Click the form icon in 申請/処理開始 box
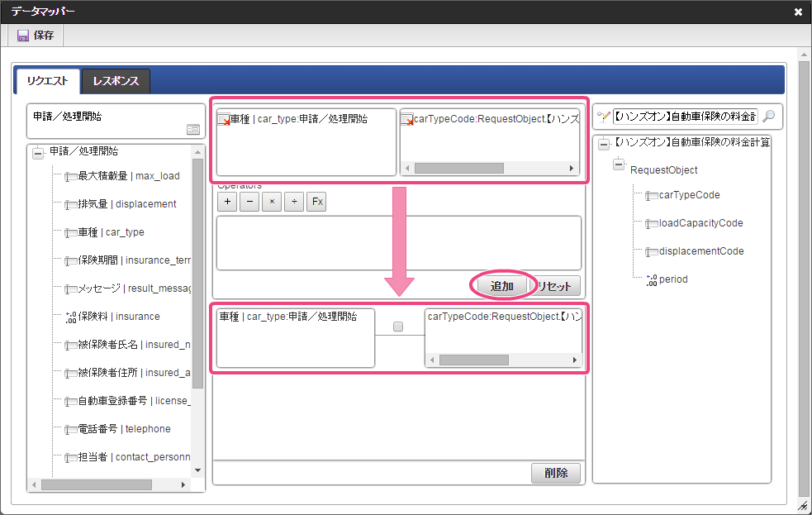This screenshot has height=515, width=812. 193,130
